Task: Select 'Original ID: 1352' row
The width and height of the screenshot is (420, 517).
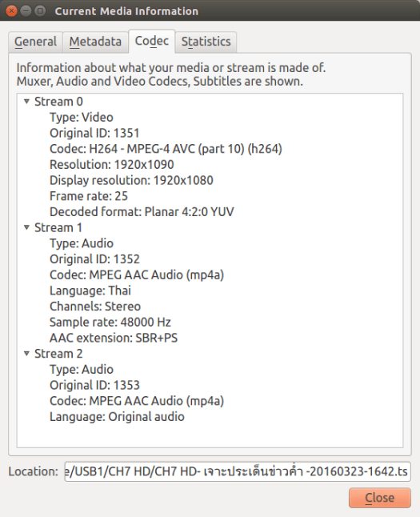Action: (94, 259)
